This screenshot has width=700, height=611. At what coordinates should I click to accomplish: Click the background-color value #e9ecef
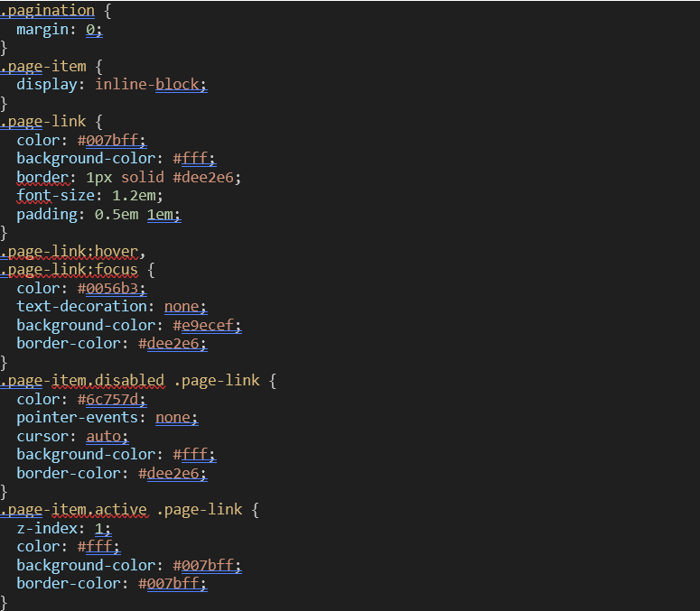[x=207, y=326]
